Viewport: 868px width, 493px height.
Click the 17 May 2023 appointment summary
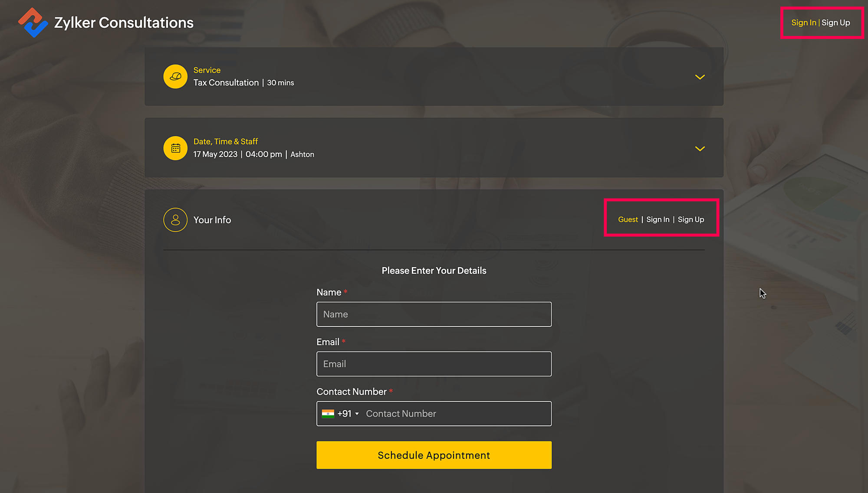click(215, 154)
